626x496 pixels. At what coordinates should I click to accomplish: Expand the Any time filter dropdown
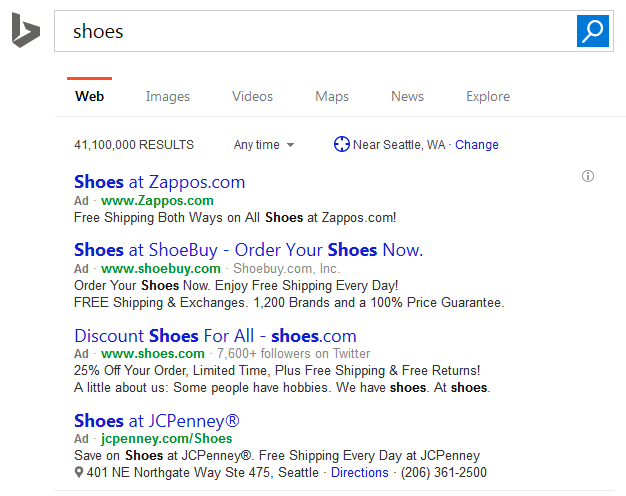coord(264,145)
